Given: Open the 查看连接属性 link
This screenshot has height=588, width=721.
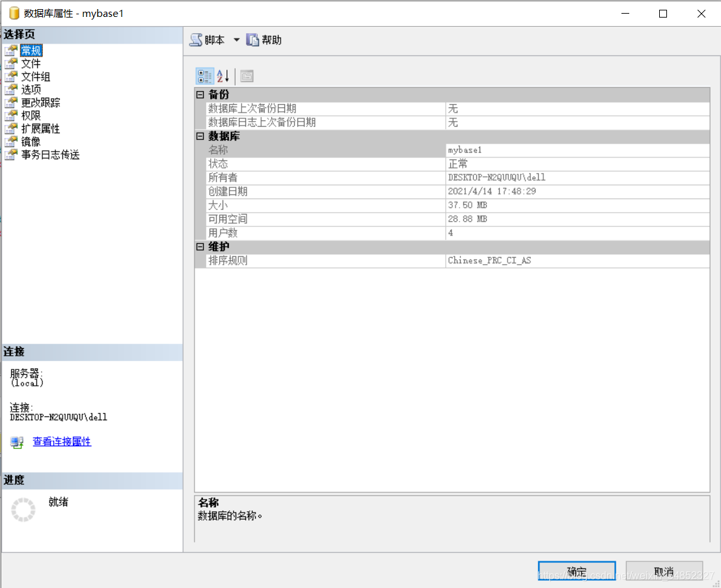Looking at the screenshot, I should click(62, 442).
